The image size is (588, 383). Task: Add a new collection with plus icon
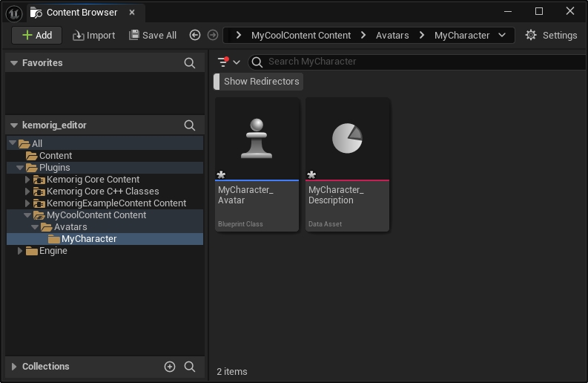[x=170, y=367]
